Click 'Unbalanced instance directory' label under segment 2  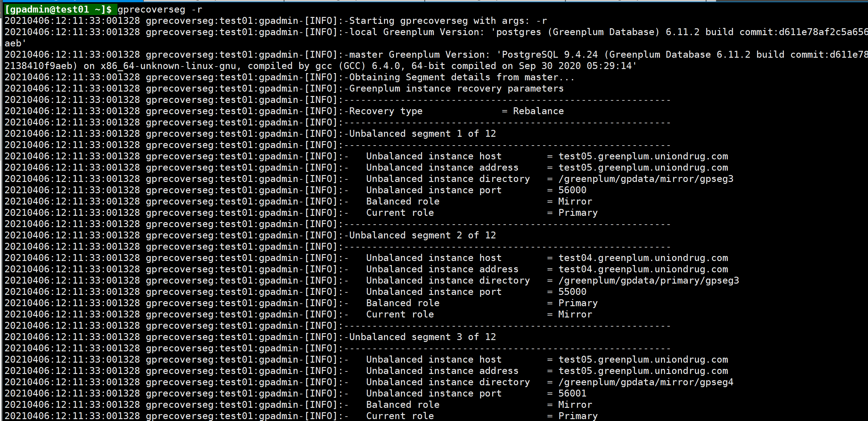click(x=448, y=280)
